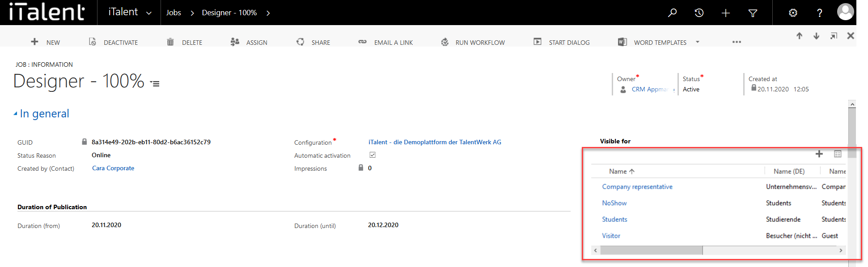The width and height of the screenshot is (868, 267).
Task: Click the DEACTIVATE command
Action: [114, 42]
